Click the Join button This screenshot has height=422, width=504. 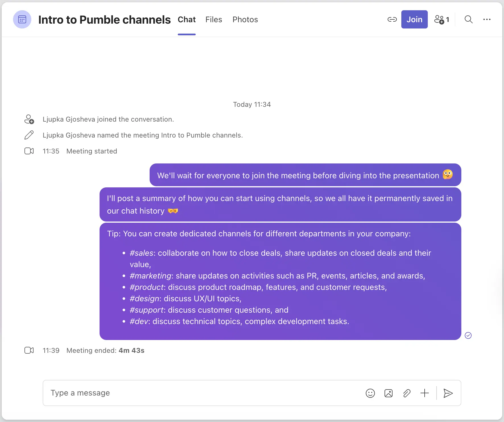pyautogui.click(x=414, y=19)
